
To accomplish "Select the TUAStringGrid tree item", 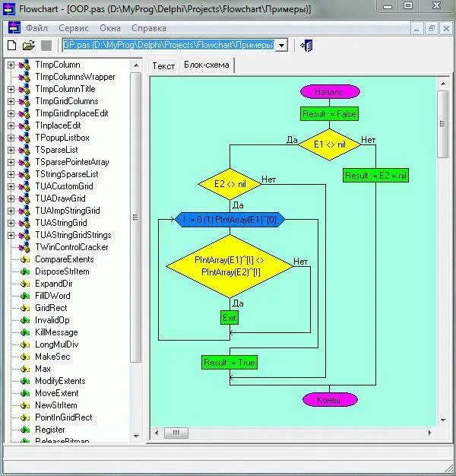I will coord(61,223).
